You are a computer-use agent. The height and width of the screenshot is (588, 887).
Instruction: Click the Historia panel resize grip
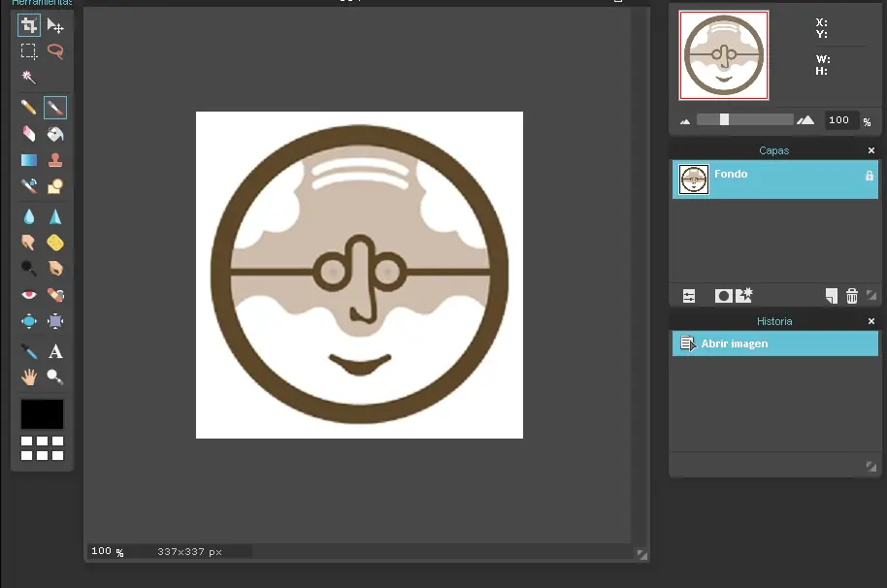871,467
